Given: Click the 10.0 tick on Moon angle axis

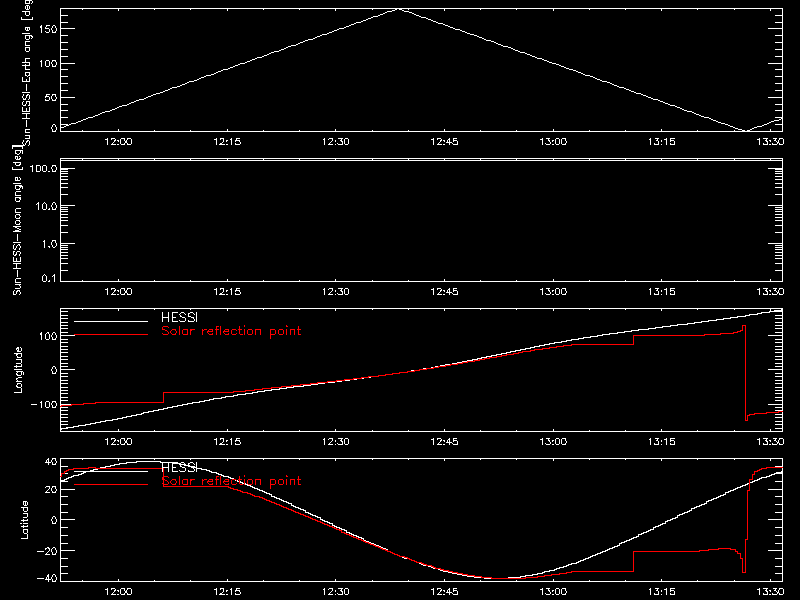Looking at the screenshot, I should pos(46,207).
